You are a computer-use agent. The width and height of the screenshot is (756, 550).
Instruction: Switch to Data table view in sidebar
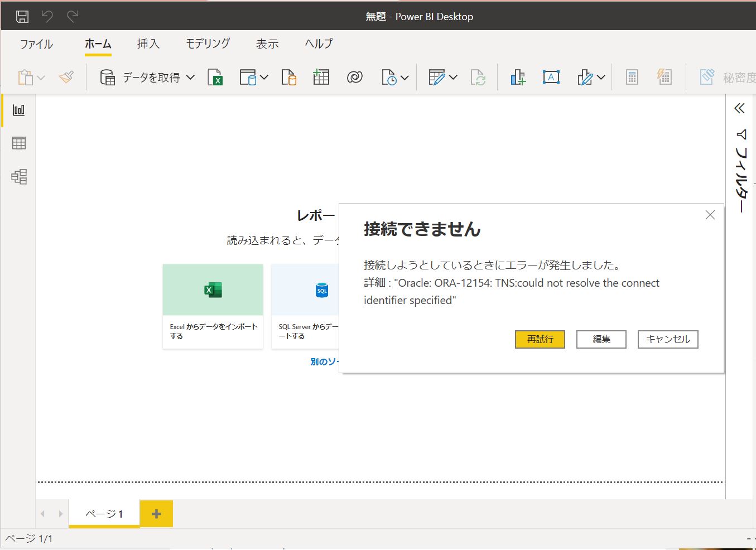pyautogui.click(x=19, y=143)
